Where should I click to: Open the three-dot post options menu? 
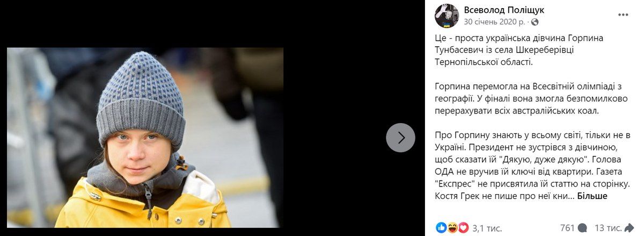(x=623, y=16)
